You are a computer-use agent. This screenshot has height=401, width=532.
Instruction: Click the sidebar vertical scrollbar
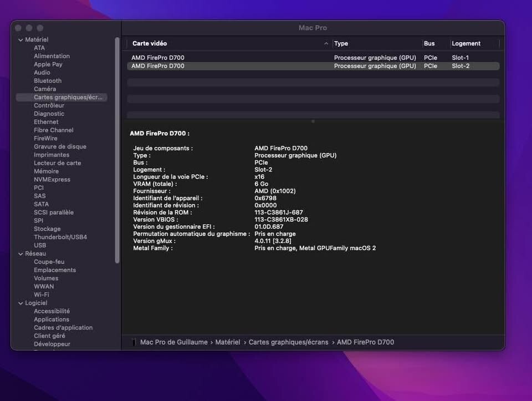pos(117,150)
